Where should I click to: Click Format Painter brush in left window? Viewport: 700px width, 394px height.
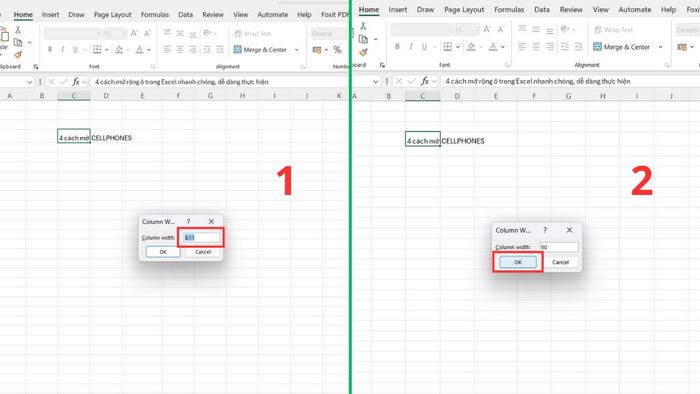18,55
